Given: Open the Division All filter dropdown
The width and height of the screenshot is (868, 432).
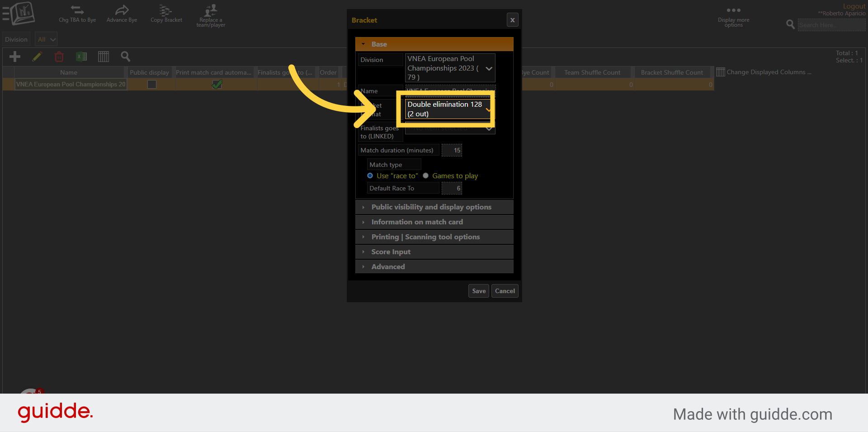Looking at the screenshot, I should 46,39.
